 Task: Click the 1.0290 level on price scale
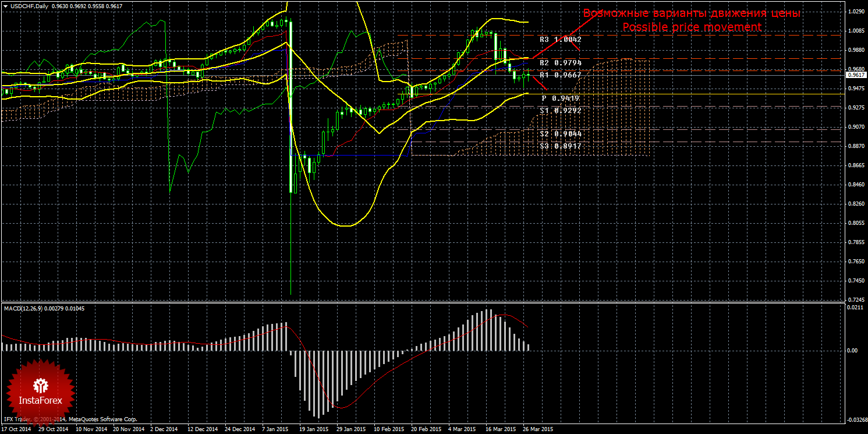[855, 12]
